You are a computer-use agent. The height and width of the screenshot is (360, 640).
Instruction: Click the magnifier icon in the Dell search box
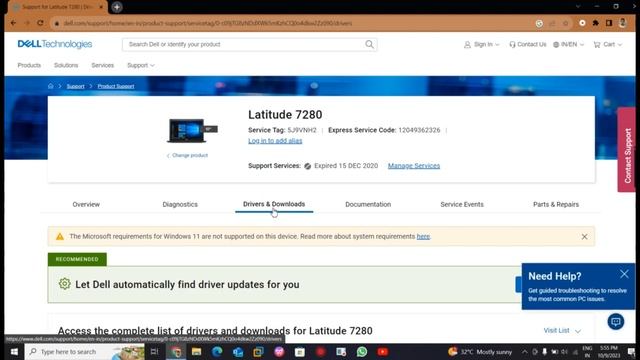tap(369, 44)
